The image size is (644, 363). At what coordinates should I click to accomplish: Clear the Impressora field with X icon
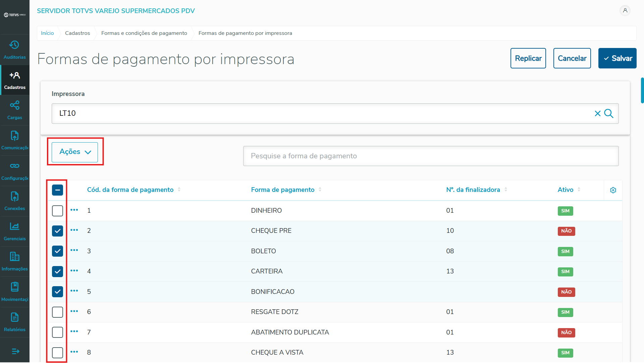point(597,114)
